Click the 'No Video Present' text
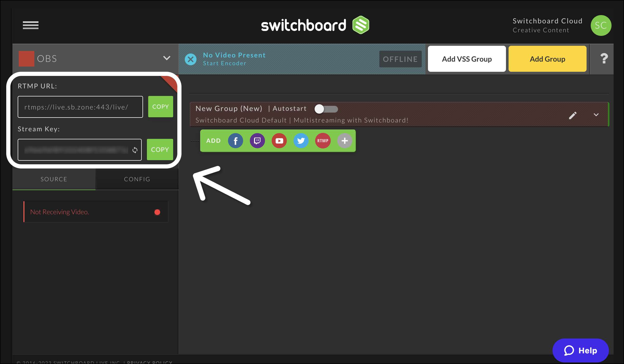The image size is (624, 364). click(234, 55)
